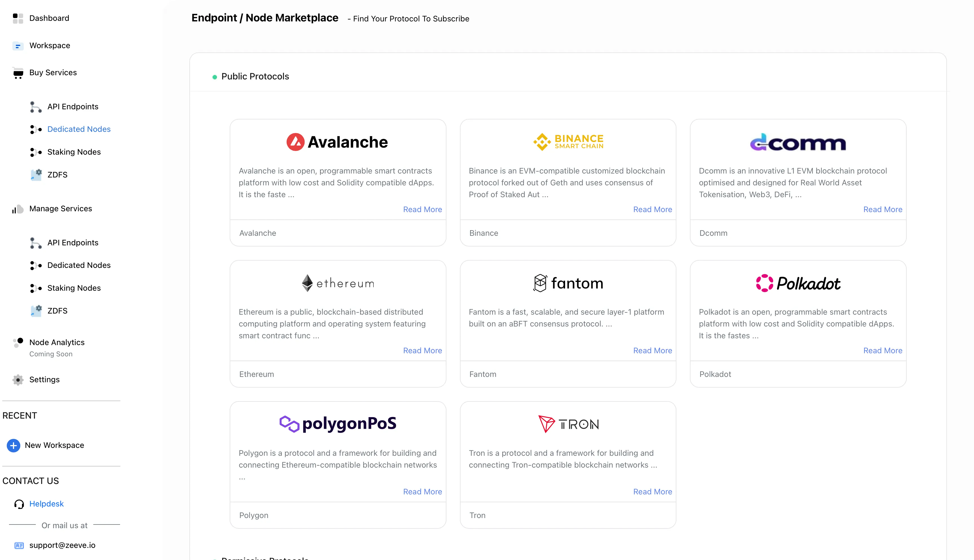Read More about Avalanche protocol
The image size is (974, 560).
pyautogui.click(x=422, y=209)
